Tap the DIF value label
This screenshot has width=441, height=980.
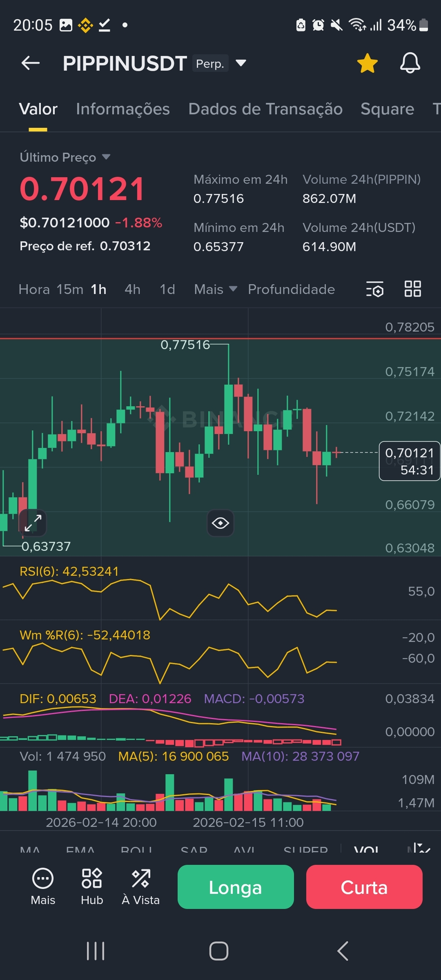tap(58, 699)
